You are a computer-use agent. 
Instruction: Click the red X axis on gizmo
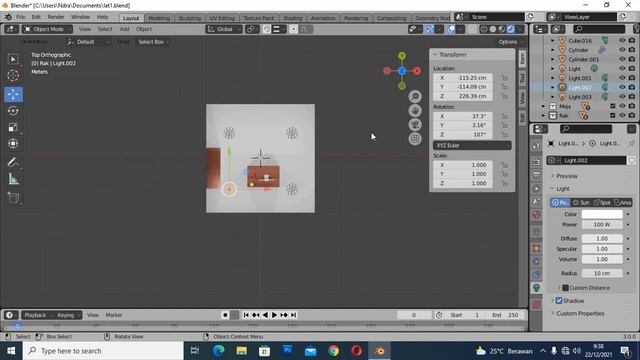pyautogui.click(x=417, y=71)
